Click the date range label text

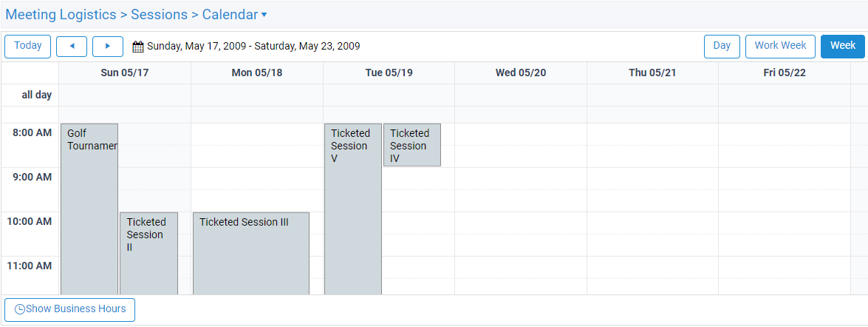[253, 46]
